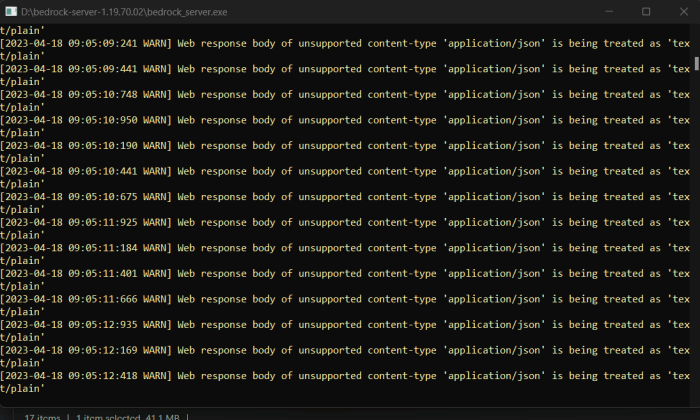Click the vertical scrollbar thumb

(x=696, y=63)
